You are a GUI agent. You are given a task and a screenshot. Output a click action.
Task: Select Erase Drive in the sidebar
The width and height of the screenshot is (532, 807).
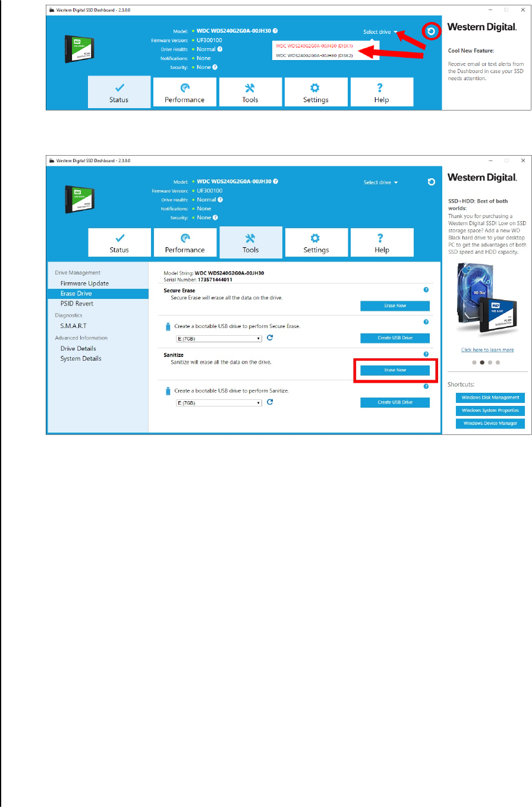click(98, 294)
